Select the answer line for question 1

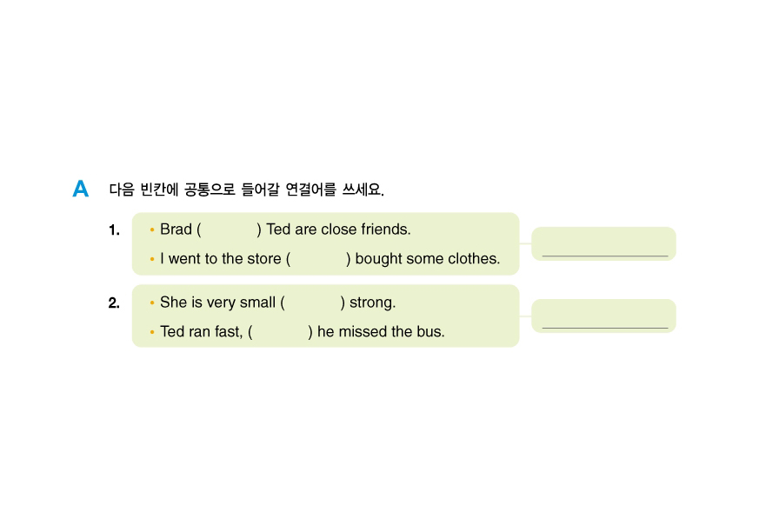click(x=604, y=249)
